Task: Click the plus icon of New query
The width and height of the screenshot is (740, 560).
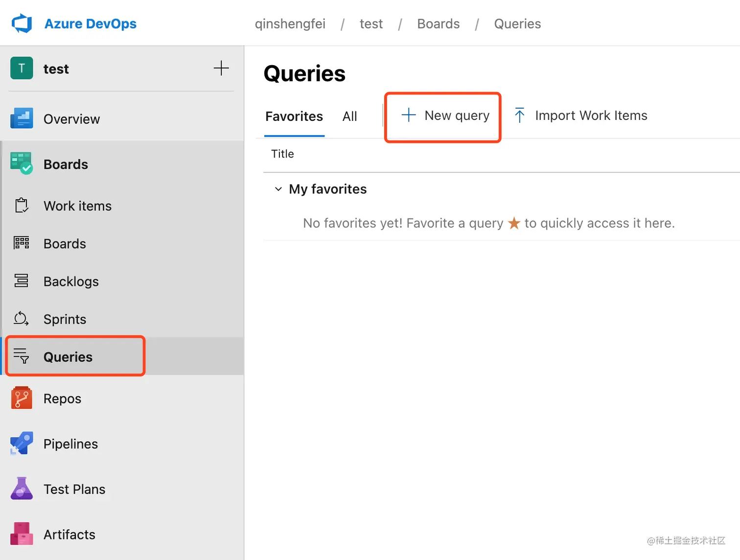Action: 409,115
